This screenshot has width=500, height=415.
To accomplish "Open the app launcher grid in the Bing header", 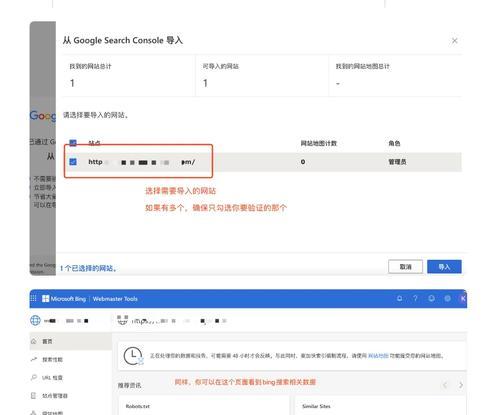I will pos(33,298).
